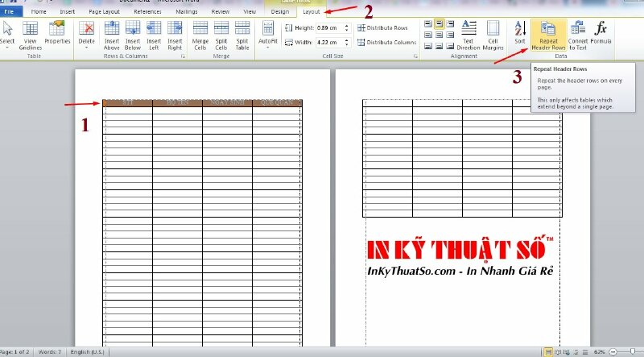Launch the Cell Size dialog expander
Screen dimensions: 644x357
pos(415,56)
